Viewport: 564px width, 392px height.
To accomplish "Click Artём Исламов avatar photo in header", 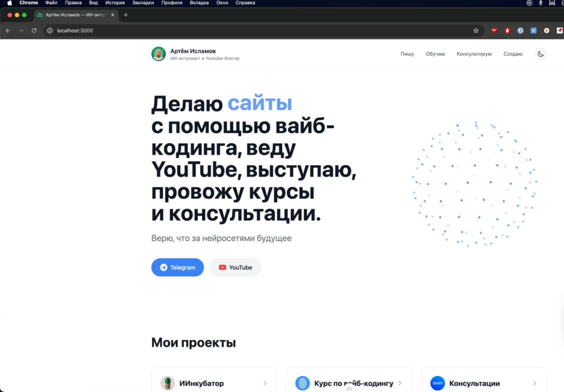I will [159, 54].
